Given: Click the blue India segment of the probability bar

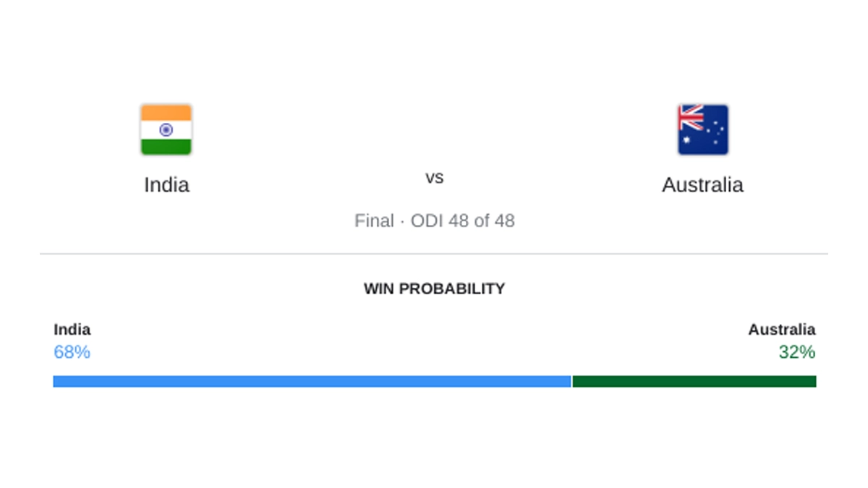Looking at the screenshot, I should pos(312,381).
